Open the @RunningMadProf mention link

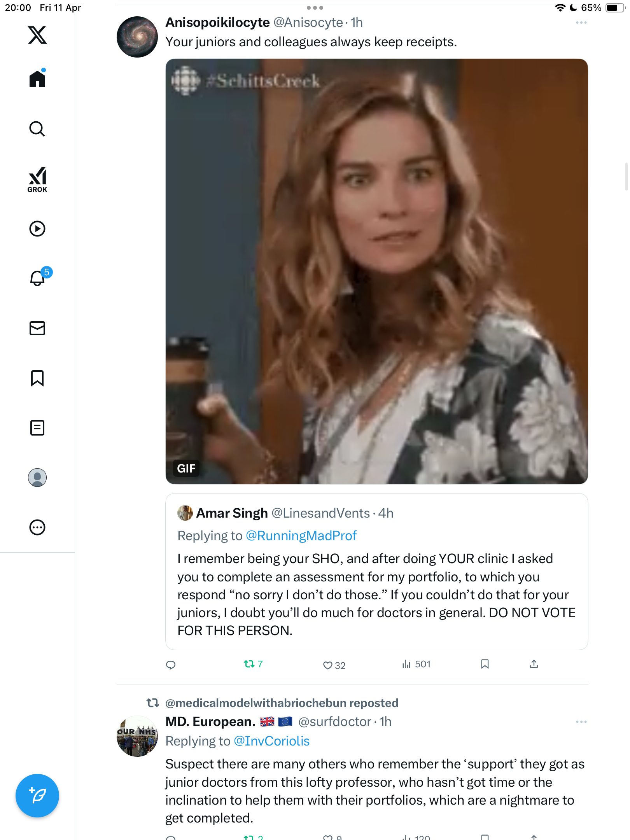click(x=301, y=535)
